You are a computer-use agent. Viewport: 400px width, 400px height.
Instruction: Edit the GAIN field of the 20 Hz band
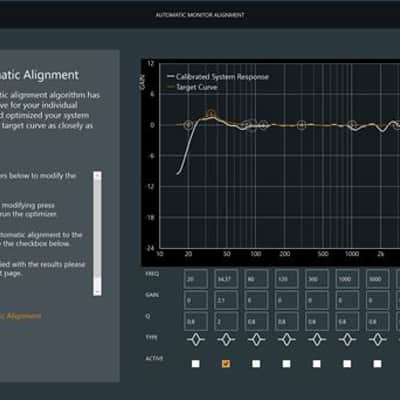click(196, 300)
